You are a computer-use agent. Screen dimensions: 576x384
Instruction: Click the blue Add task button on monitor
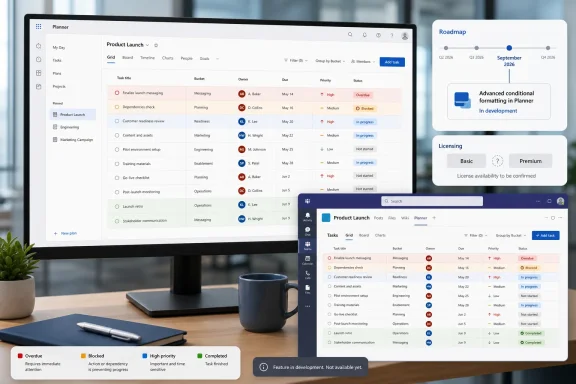[x=392, y=62]
